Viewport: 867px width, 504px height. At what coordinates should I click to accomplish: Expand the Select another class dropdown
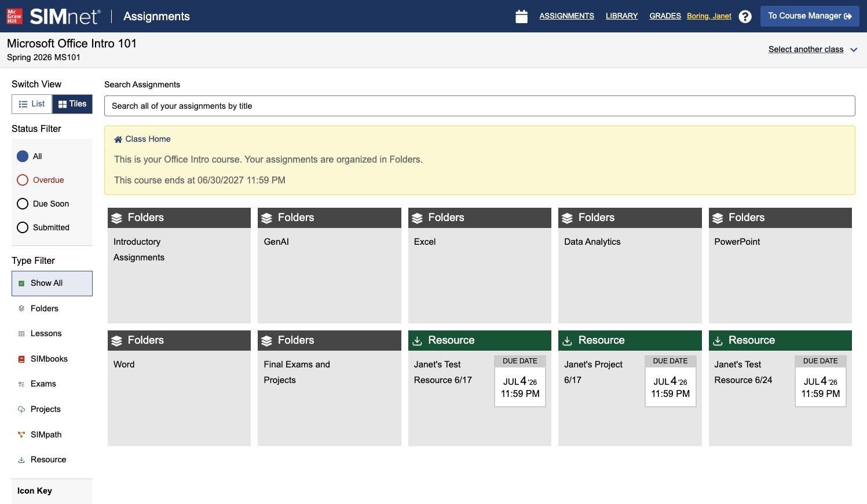pos(813,50)
